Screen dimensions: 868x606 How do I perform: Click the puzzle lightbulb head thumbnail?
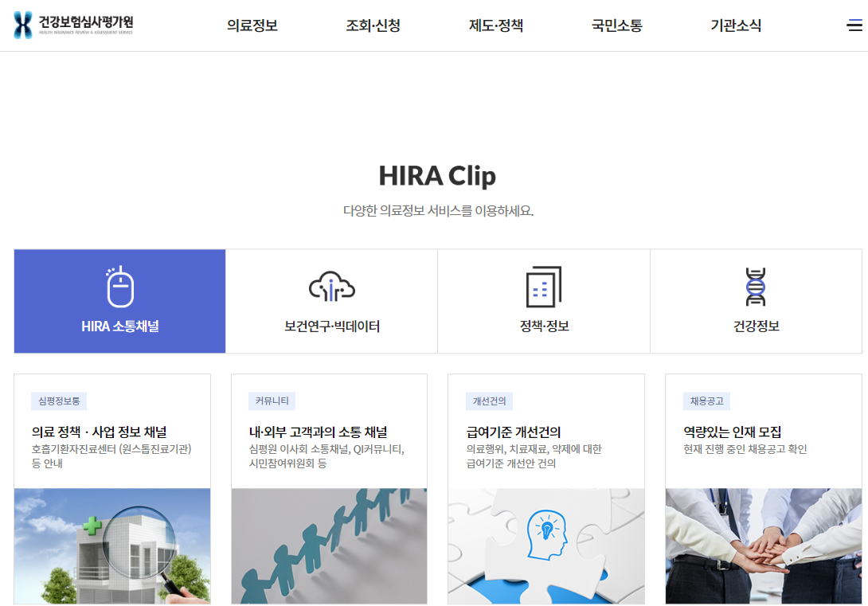click(x=546, y=545)
